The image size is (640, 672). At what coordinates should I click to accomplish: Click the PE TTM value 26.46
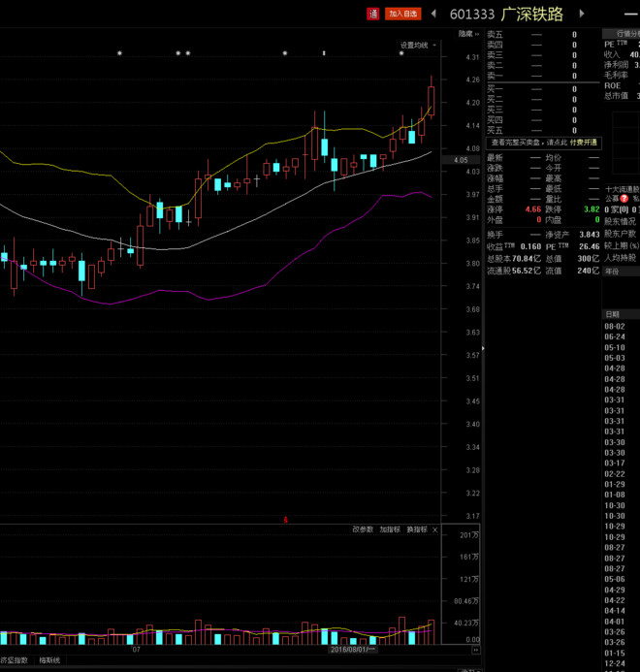pos(590,247)
